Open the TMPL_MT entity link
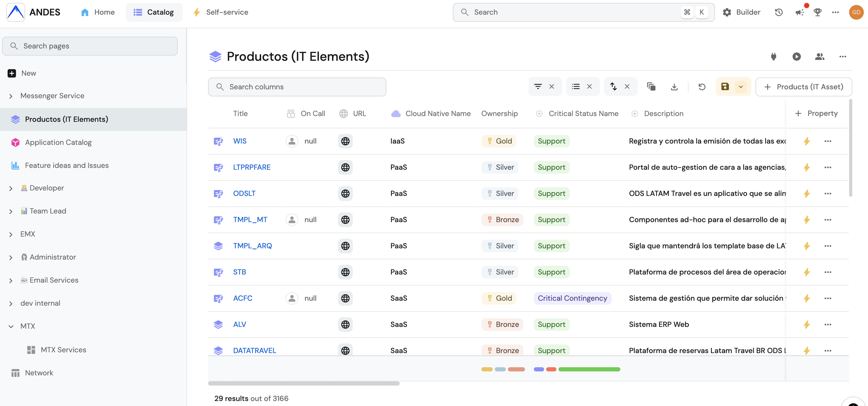 coord(250,220)
